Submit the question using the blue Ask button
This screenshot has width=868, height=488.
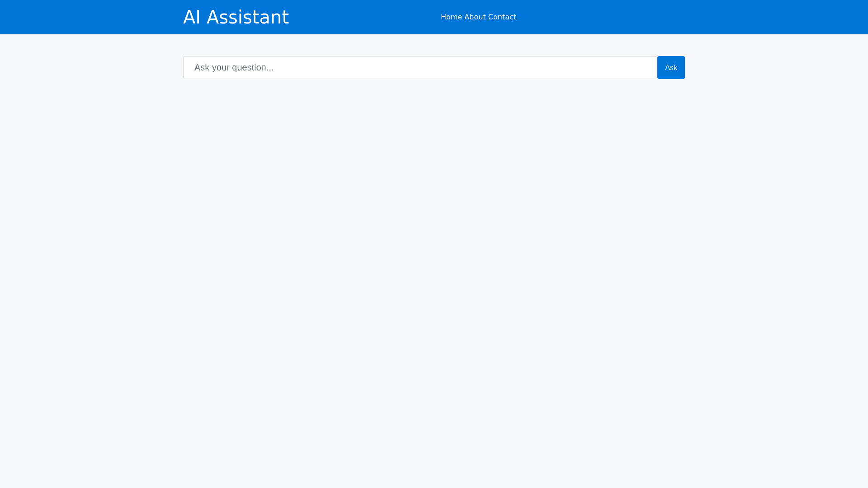671,67
